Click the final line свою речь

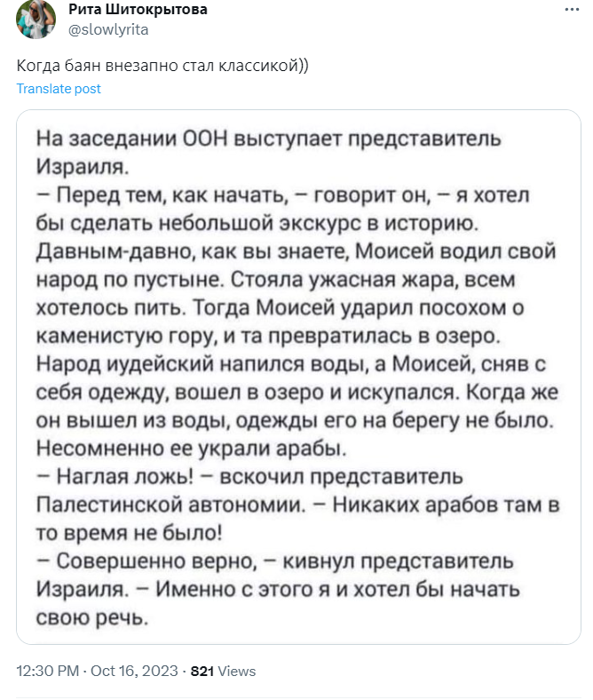pyautogui.click(x=92, y=617)
